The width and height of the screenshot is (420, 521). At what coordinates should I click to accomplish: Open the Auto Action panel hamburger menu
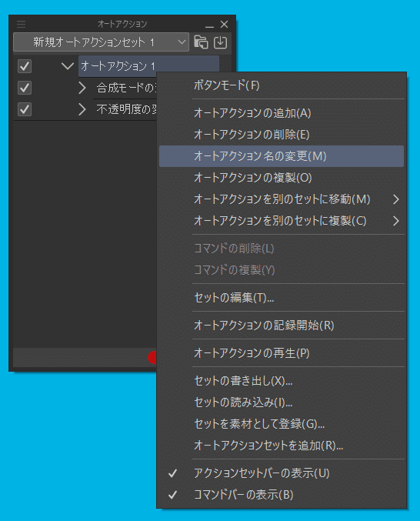(21, 24)
